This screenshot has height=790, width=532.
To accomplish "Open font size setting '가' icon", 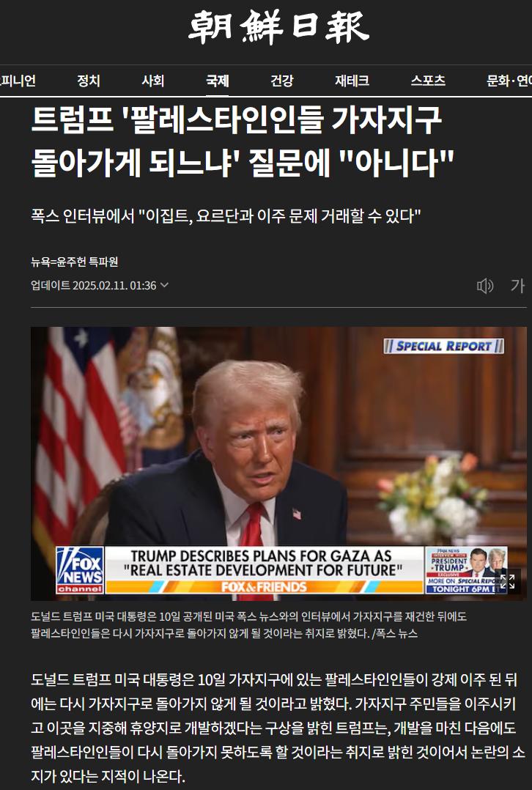I will tap(517, 286).
